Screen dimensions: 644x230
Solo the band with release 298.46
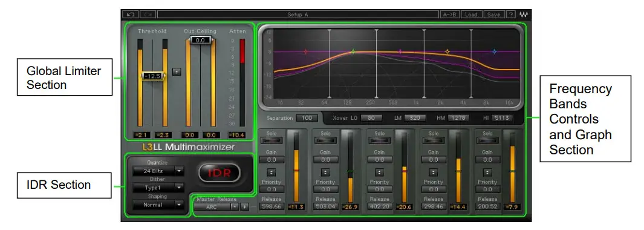[434, 140]
